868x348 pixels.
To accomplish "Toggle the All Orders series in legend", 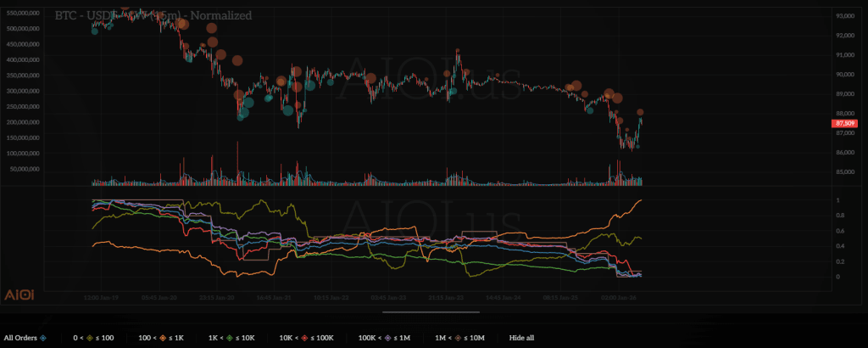I will point(24,337).
